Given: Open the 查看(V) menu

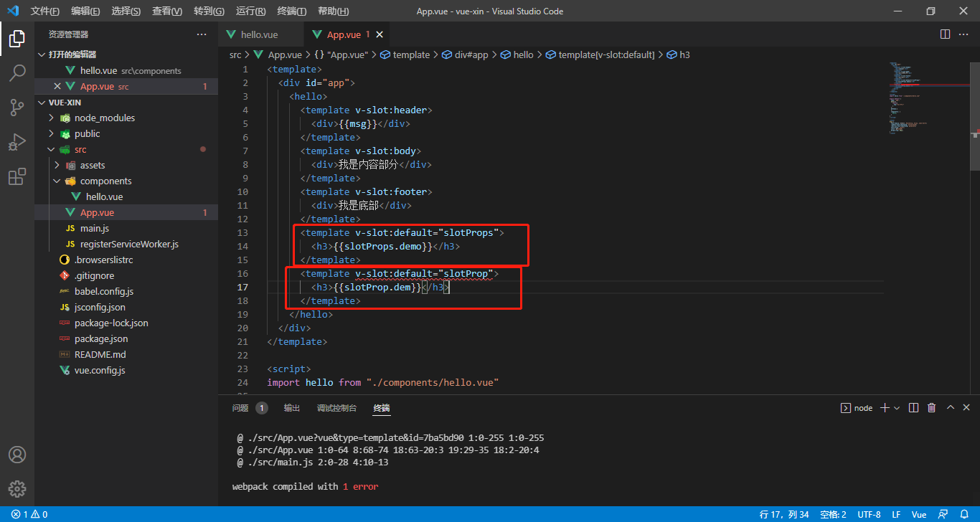Looking at the screenshot, I should point(167,11).
